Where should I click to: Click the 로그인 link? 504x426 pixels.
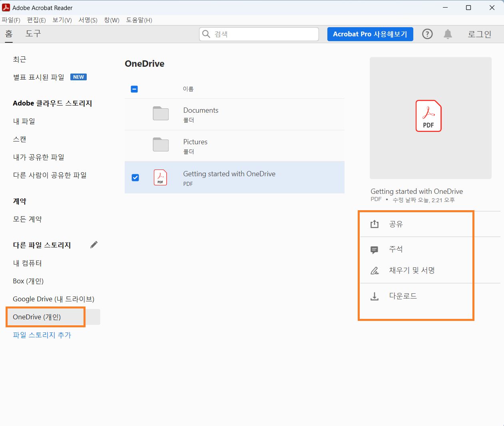pyautogui.click(x=479, y=34)
